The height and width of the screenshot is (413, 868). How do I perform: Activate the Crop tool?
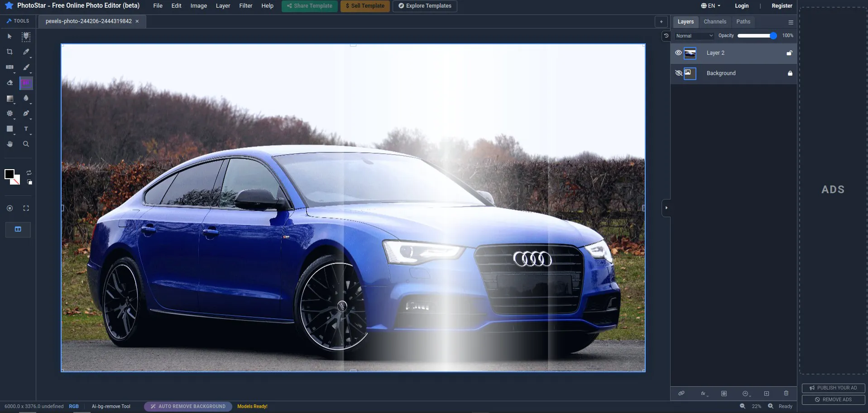click(10, 52)
